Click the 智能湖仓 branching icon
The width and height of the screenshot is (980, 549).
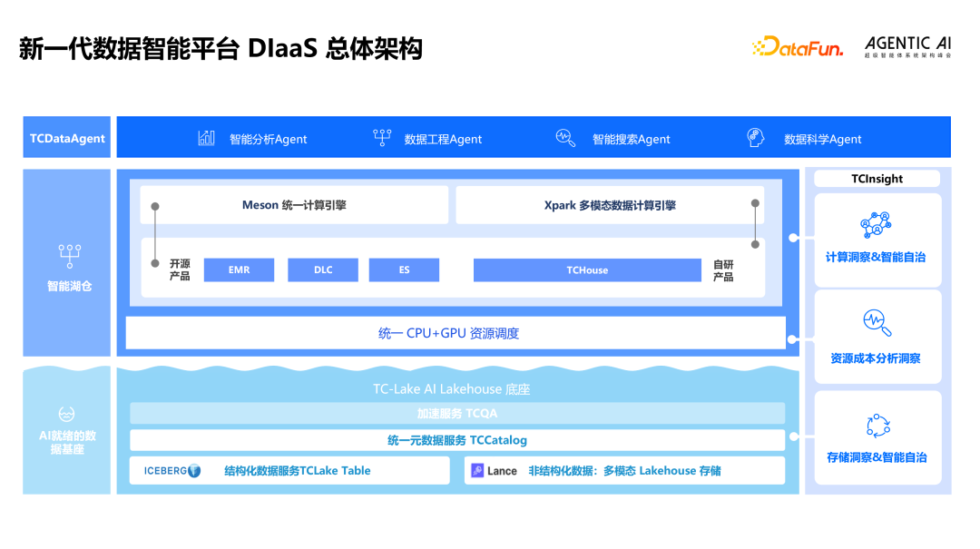pyautogui.click(x=69, y=257)
